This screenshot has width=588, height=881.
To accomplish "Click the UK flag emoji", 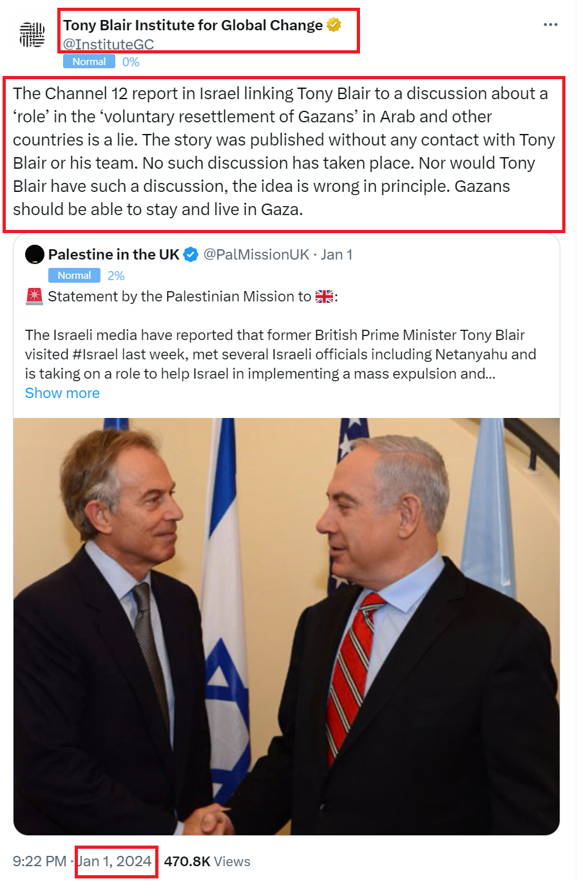I will [324, 297].
